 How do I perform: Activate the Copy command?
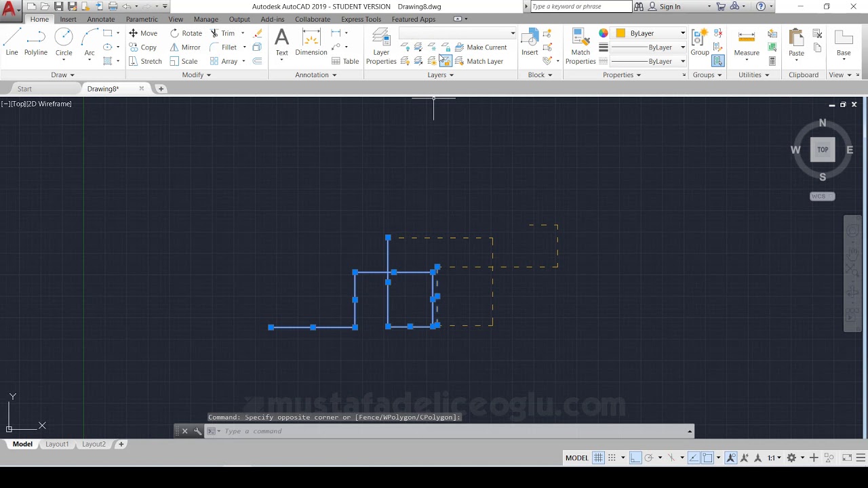click(143, 47)
